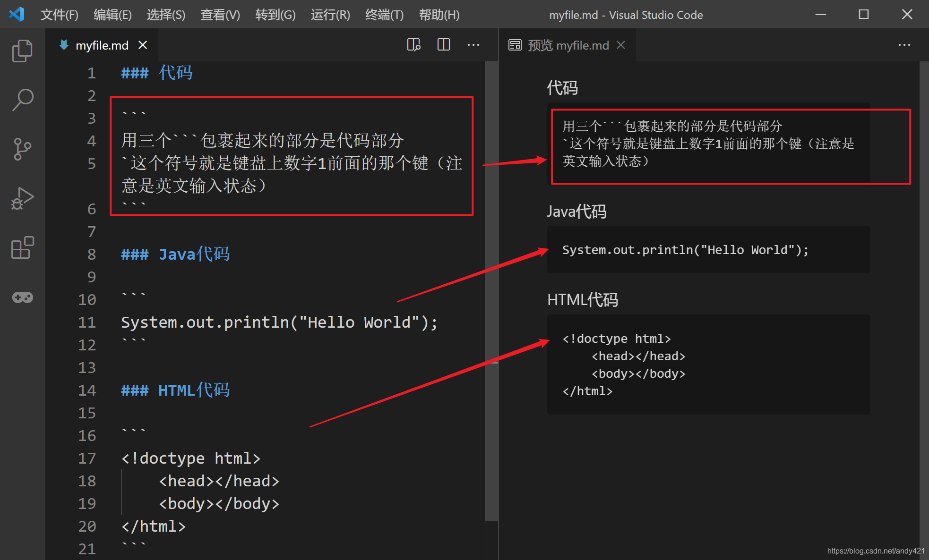Click the 运行(R) menu
The image size is (929, 560).
[330, 15]
